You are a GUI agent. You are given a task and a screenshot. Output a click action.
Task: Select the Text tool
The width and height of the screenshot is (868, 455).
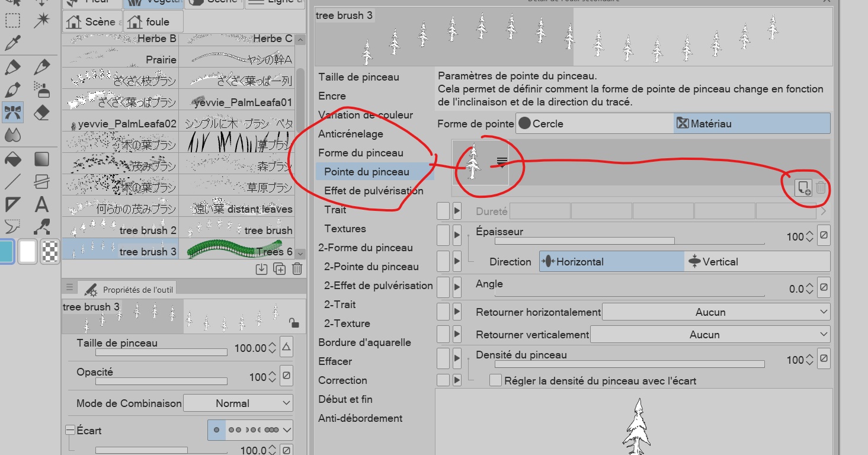click(x=41, y=204)
